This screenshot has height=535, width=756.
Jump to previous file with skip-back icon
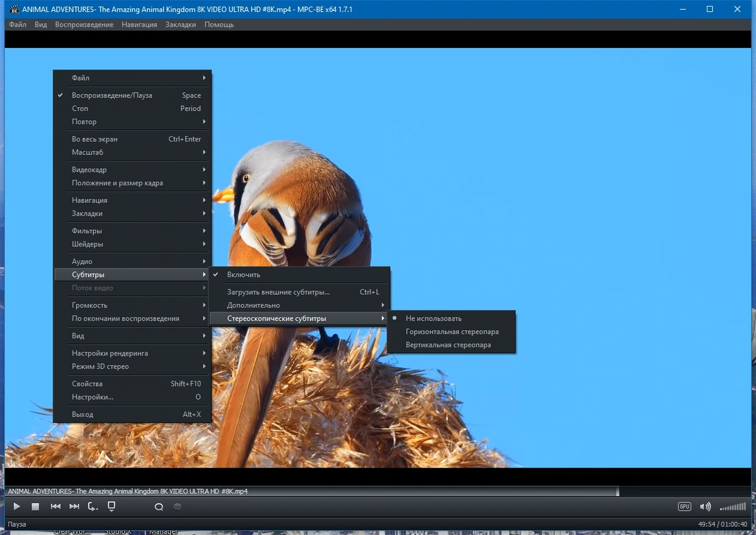tap(55, 506)
